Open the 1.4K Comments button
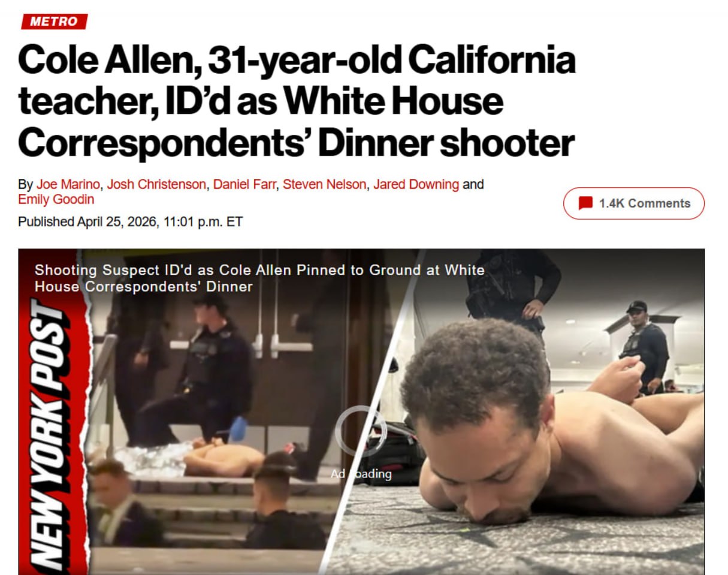The image size is (728, 575). click(634, 204)
